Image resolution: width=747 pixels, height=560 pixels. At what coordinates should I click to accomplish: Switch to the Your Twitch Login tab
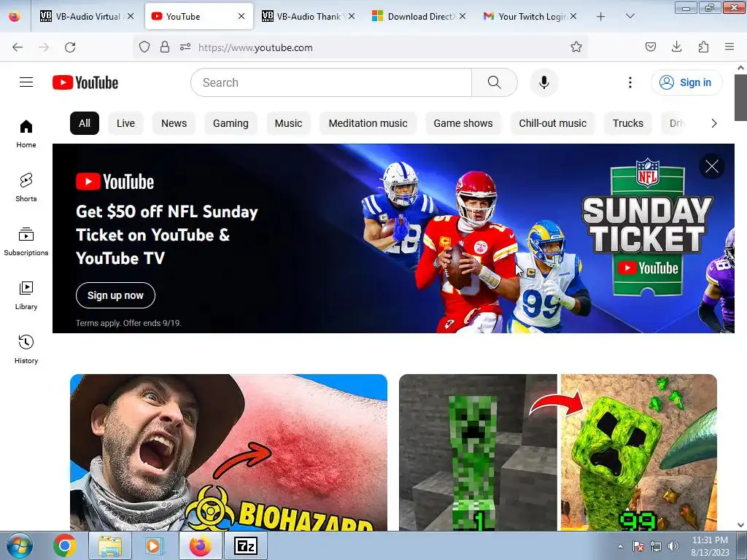tap(529, 17)
